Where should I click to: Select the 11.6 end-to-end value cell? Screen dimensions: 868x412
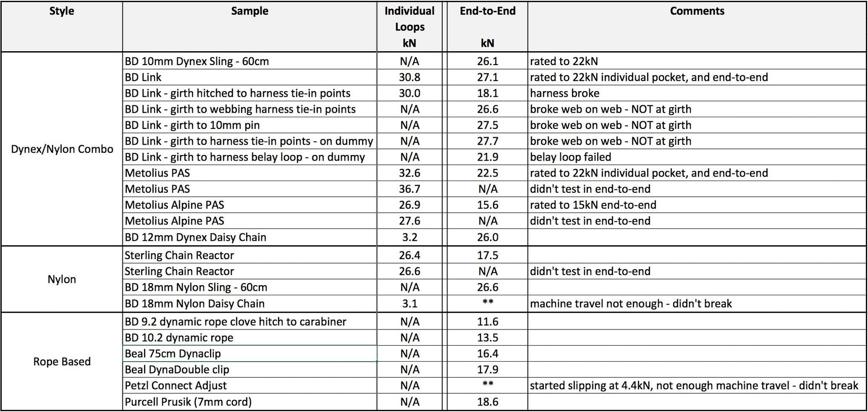coord(487,322)
